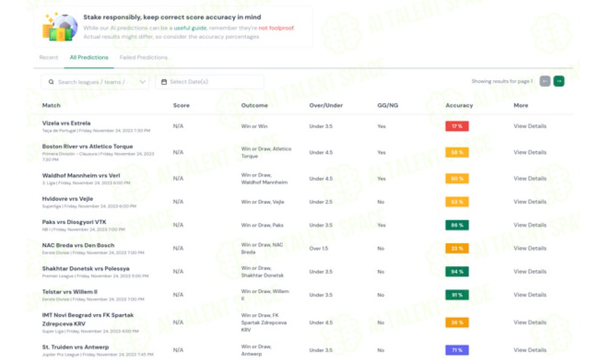Select the Hvidovre vrs Vejle title

(x=68, y=199)
